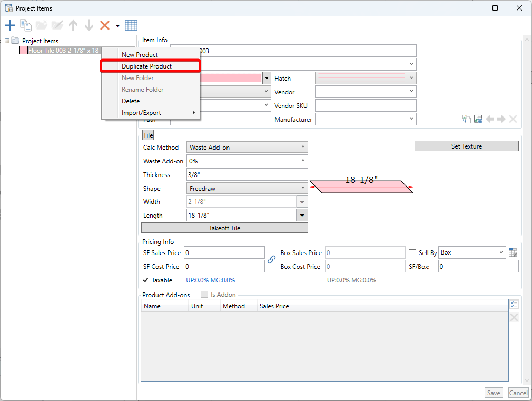Click the add-ons checklist icon
Screen dimensions: 532x401
click(514, 304)
